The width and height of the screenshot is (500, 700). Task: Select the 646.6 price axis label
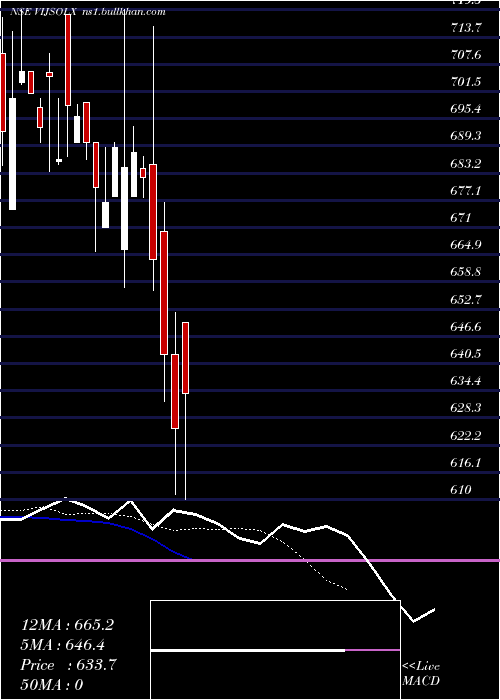[466, 327]
